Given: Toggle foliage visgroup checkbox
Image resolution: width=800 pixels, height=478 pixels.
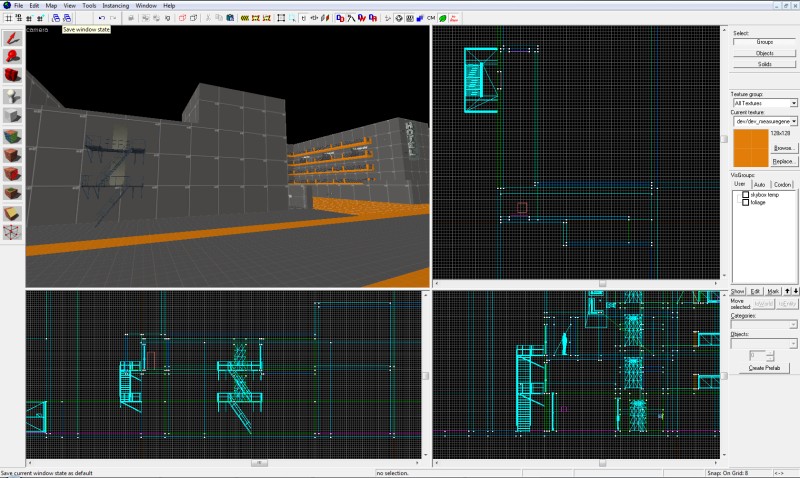Looking at the screenshot, I should (745, 202).
